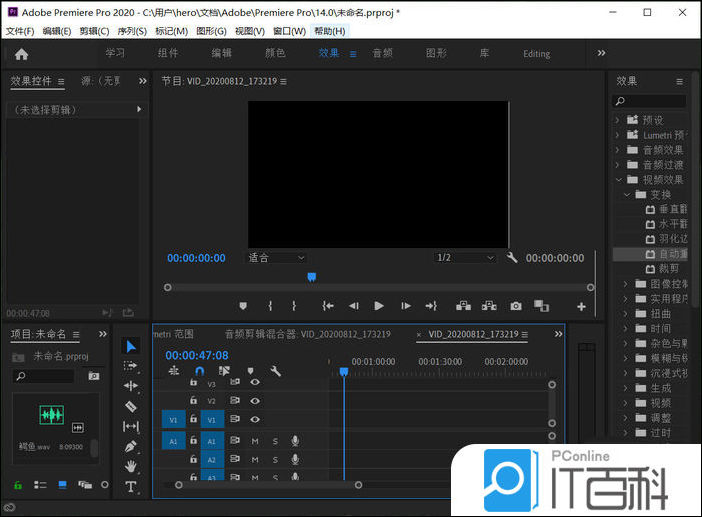Select the Type tool in the toolbox

[x=131, y=487]
